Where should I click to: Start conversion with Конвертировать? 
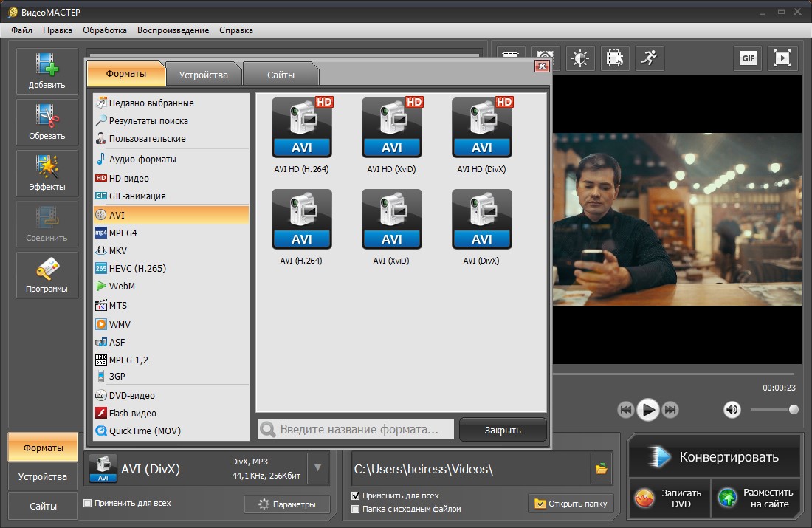[x=715, y=456]
